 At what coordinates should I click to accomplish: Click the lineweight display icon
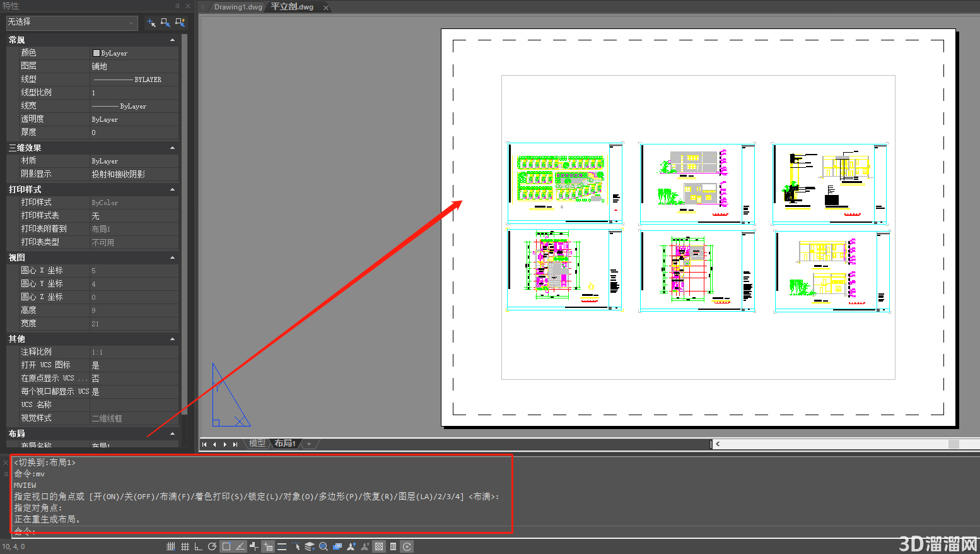coord(282,546)
